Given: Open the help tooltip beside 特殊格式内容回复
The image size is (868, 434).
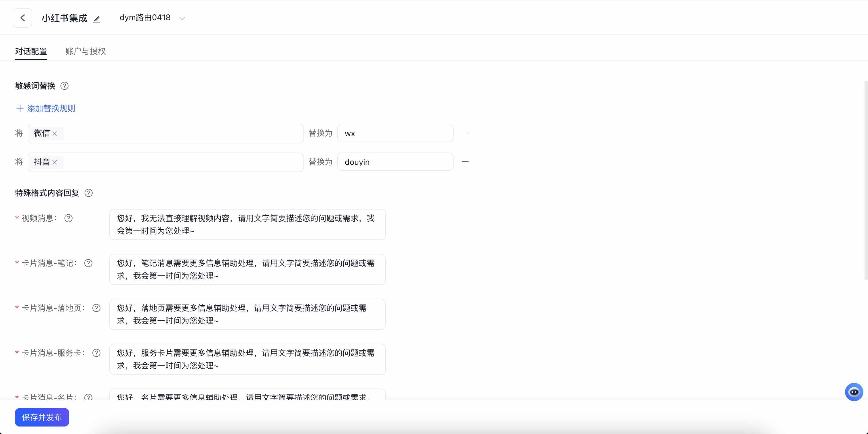Looking at the screenshot, I should click(89, 193).
